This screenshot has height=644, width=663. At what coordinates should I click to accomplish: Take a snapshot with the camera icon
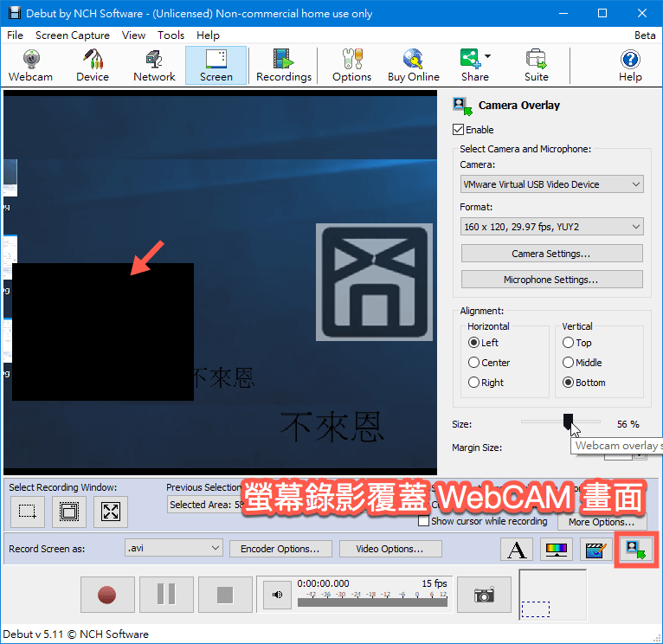(484, 595)
